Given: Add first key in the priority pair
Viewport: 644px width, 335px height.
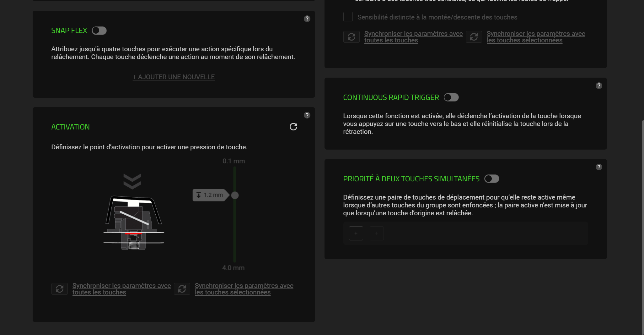Looking at the screenshot, I should [356, 233].
